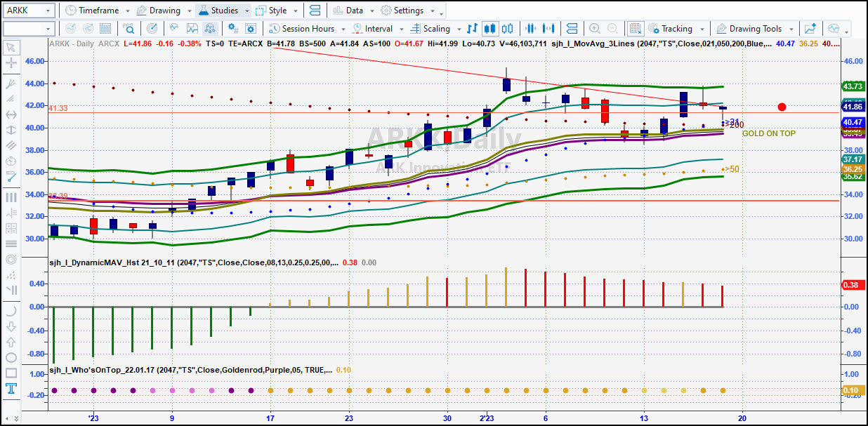
Task: Click the sjh_I_DynamicMAV_Hst study label
Action: pyautogui.click(x=193, y=262)
